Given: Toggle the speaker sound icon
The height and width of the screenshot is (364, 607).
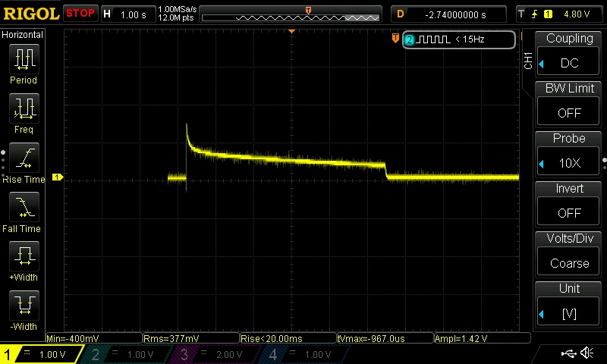Looking at the screenshot, I should coord(587,353).
